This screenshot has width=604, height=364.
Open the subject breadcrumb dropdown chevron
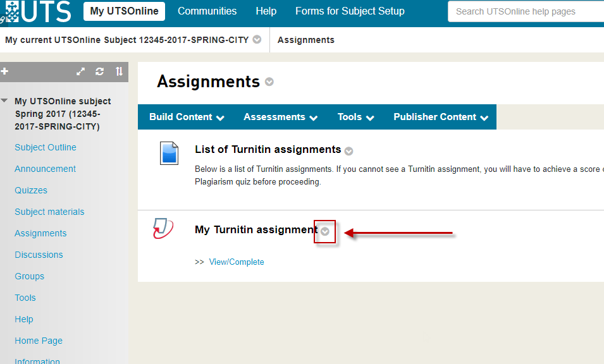pos(257,39)
